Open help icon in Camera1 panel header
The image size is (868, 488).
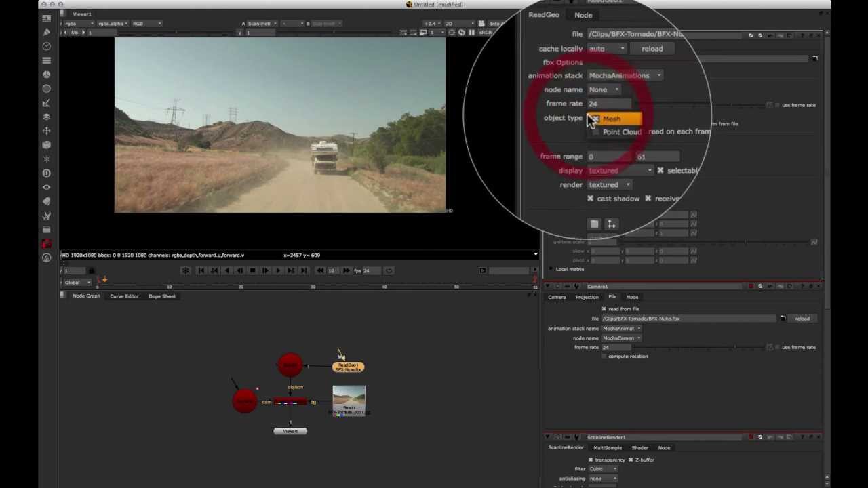tap(801, 287)
